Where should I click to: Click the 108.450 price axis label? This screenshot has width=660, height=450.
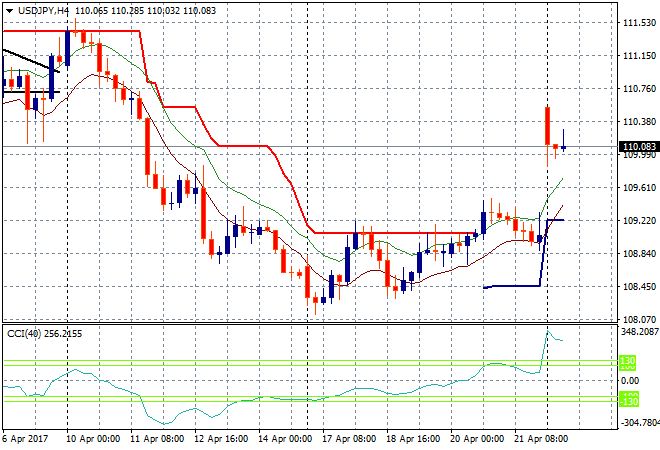639,287
